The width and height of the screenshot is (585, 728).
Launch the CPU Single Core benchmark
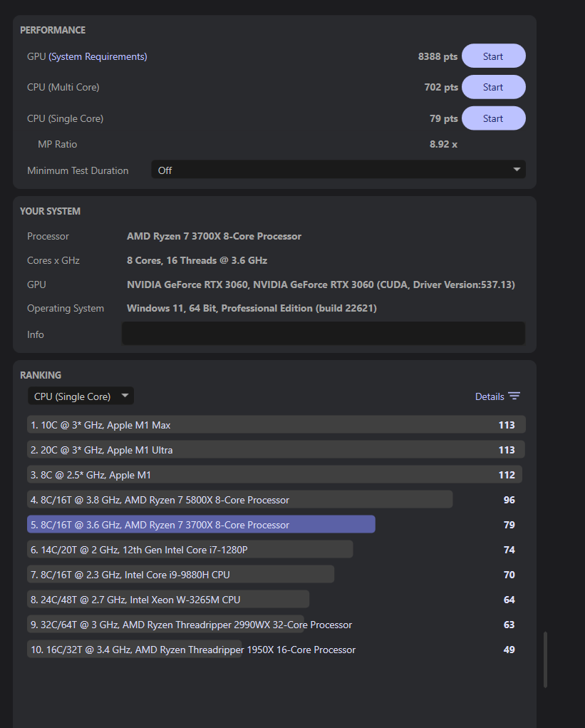[x=493, y=118]
